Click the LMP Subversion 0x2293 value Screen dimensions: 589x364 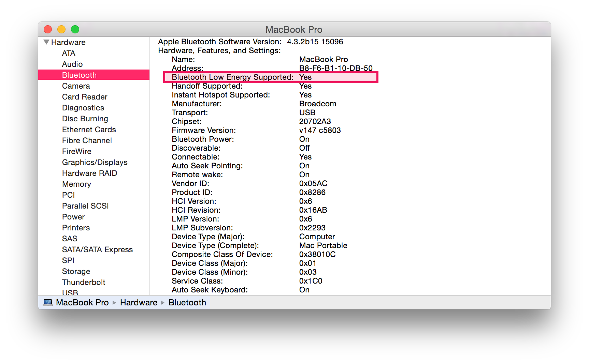[x=312, y=228]
